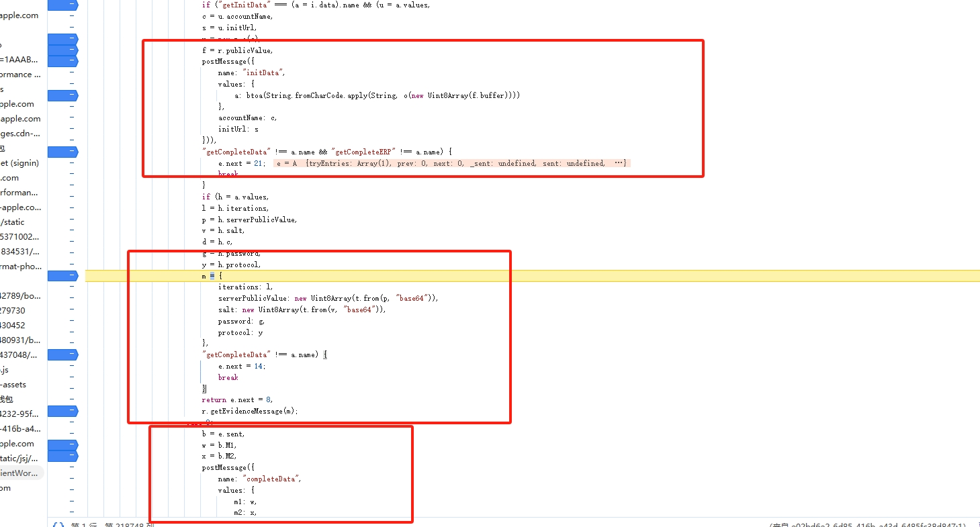Screen dimensions: 980x527
Task: Select the "/static" folder in navigator
Action: click(12, 222)
